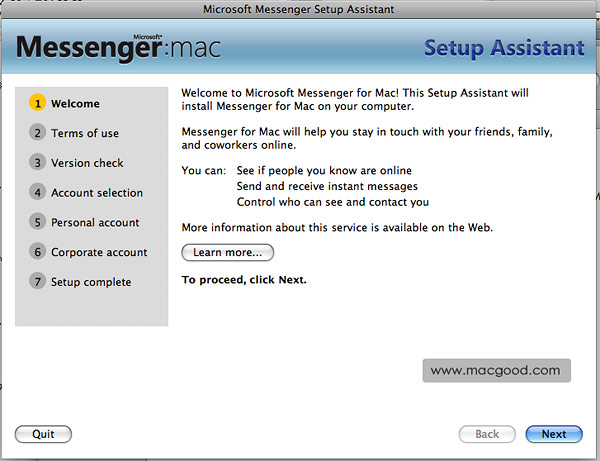The image size is (600, 461).
Task: Quit the Setup Assistant
Action: tap(43, 434)
